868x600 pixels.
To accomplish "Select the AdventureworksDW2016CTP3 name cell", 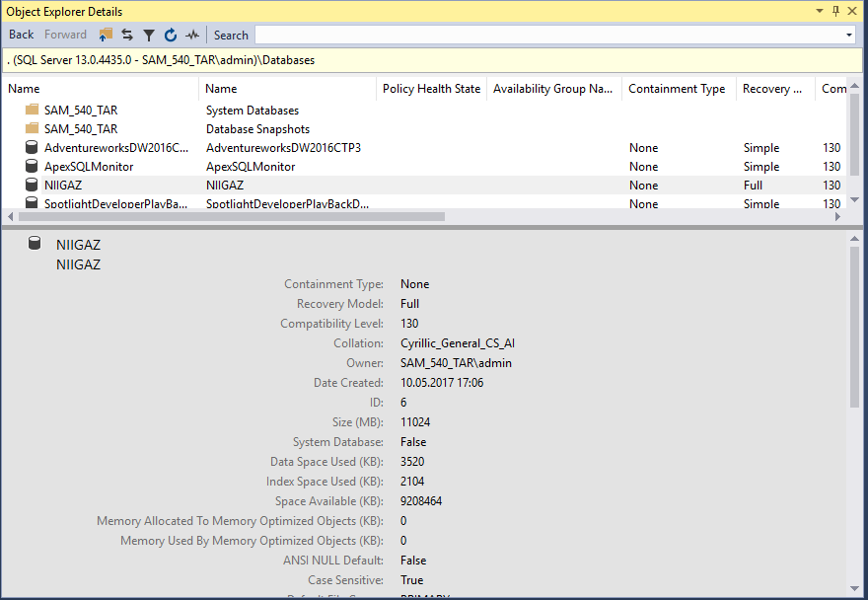I will 283,148.
